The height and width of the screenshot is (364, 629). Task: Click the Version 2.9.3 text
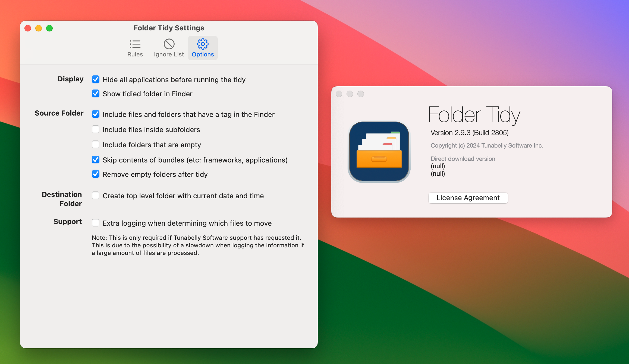[469, 132]
